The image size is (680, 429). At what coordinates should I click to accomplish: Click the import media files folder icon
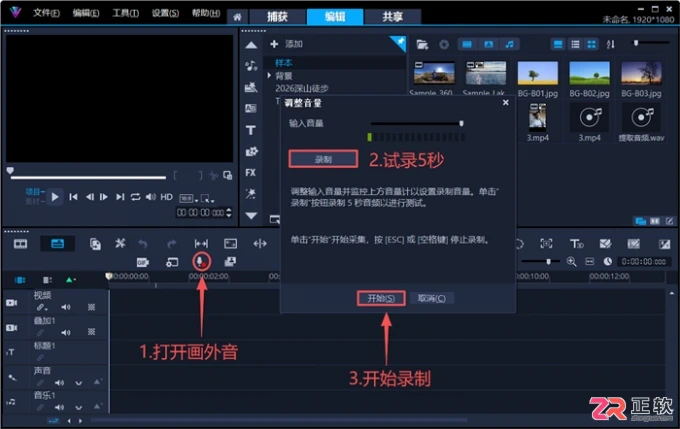(422, 44)
